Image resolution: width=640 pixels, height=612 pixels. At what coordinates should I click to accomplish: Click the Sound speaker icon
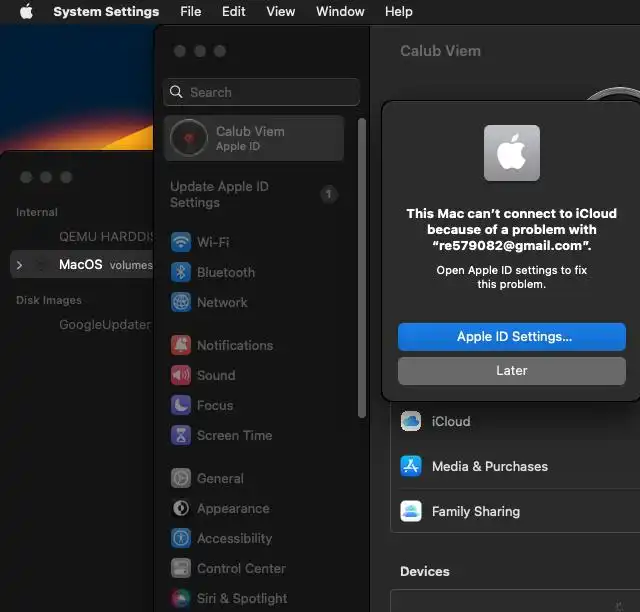coord(181,375)
